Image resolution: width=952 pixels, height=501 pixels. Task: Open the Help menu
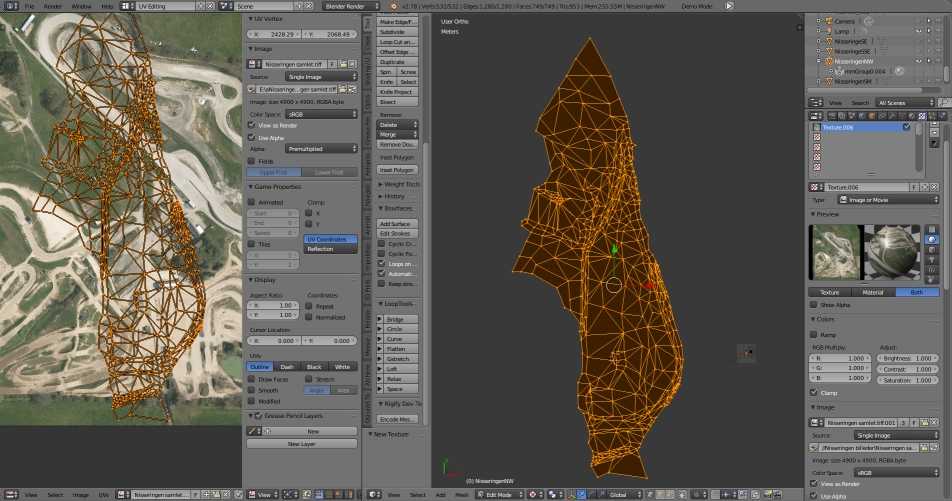107,6
